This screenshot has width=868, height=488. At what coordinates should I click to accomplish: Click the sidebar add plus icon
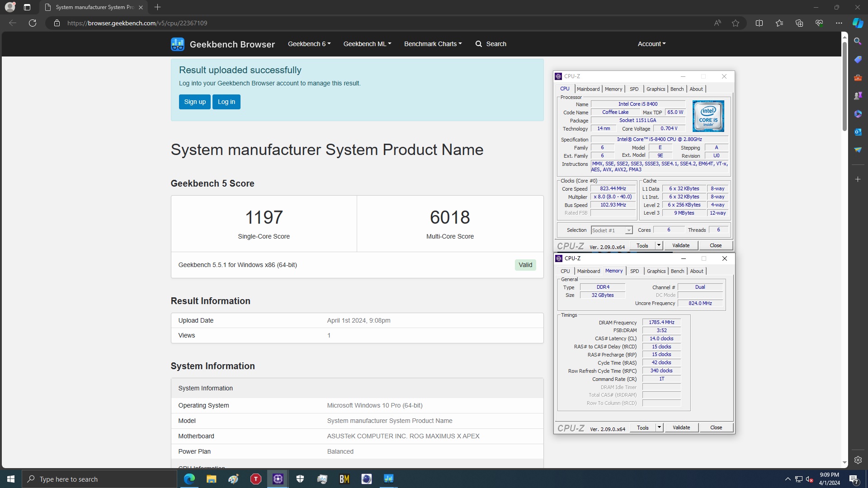click(858, 179)
